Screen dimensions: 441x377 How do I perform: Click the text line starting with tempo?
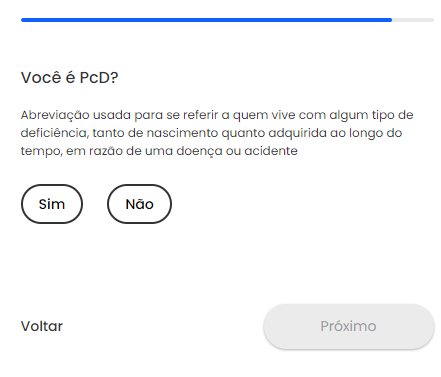point(159,151)
